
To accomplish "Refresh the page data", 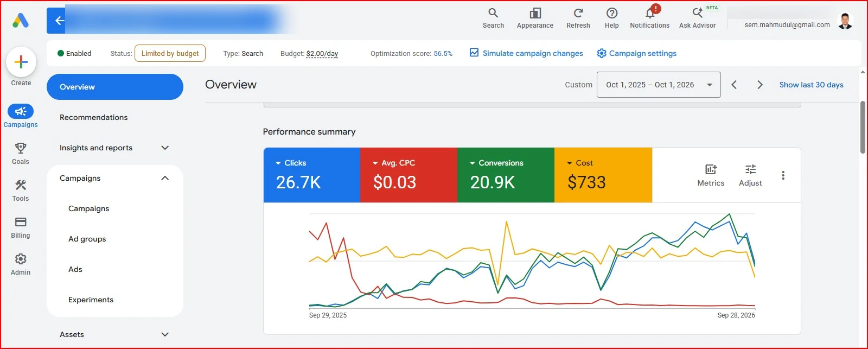I will tap(578, 18).
